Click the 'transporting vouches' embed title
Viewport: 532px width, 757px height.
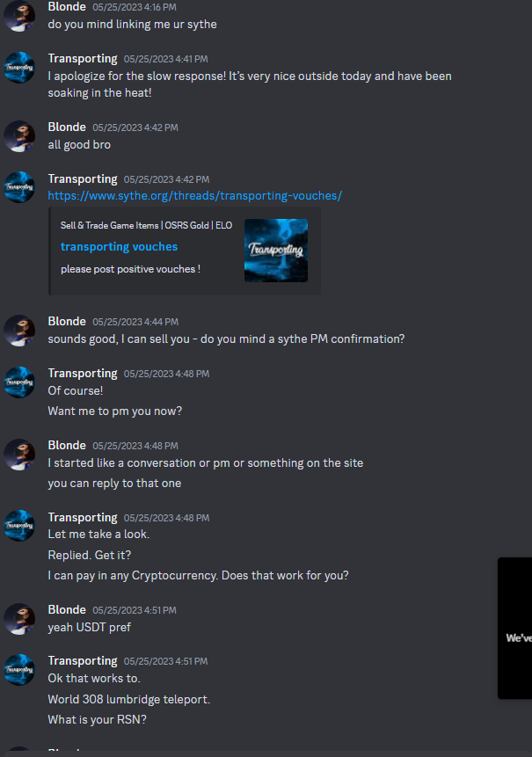click(120, 247)
